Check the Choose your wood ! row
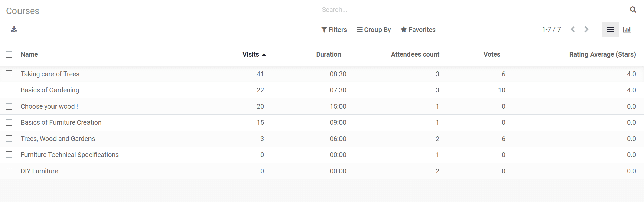This screenshot has width=644, height=202. point(9,106)
